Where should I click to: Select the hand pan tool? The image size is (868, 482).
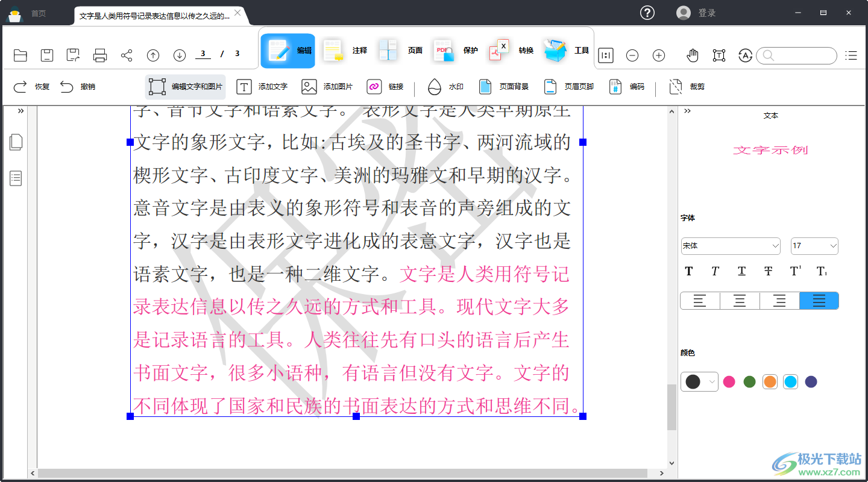point(693,55)
